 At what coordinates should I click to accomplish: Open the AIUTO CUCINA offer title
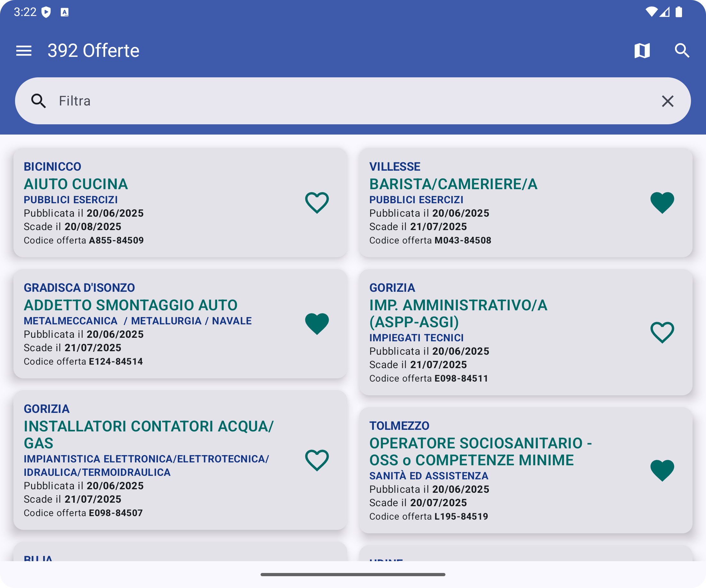(76, 184)
